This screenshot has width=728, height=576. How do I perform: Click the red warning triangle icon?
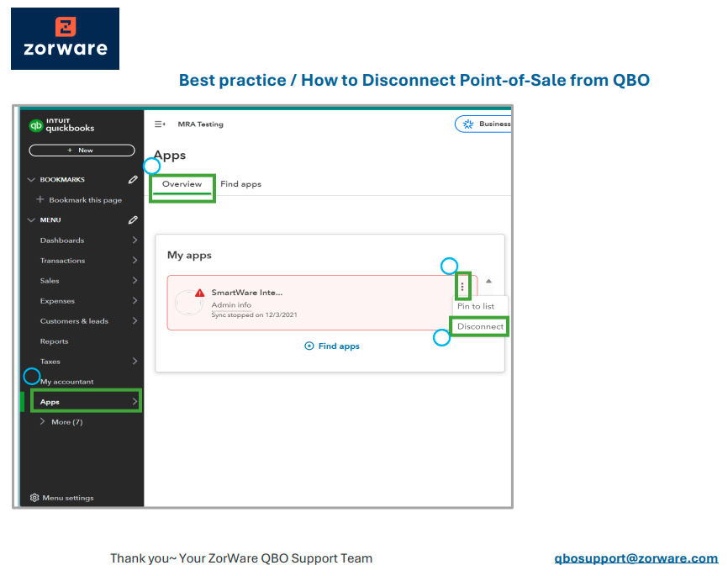click(199, 293)
